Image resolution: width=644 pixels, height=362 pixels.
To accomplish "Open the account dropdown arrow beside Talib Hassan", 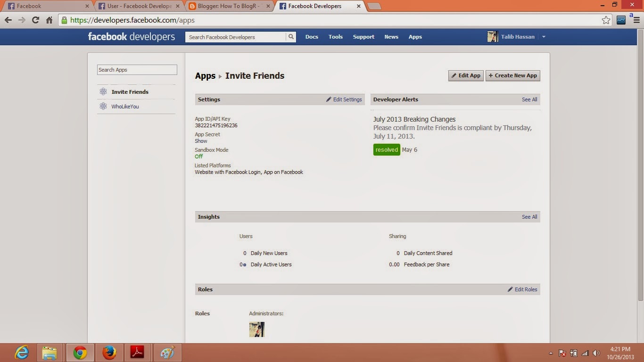I will point(544,37).
